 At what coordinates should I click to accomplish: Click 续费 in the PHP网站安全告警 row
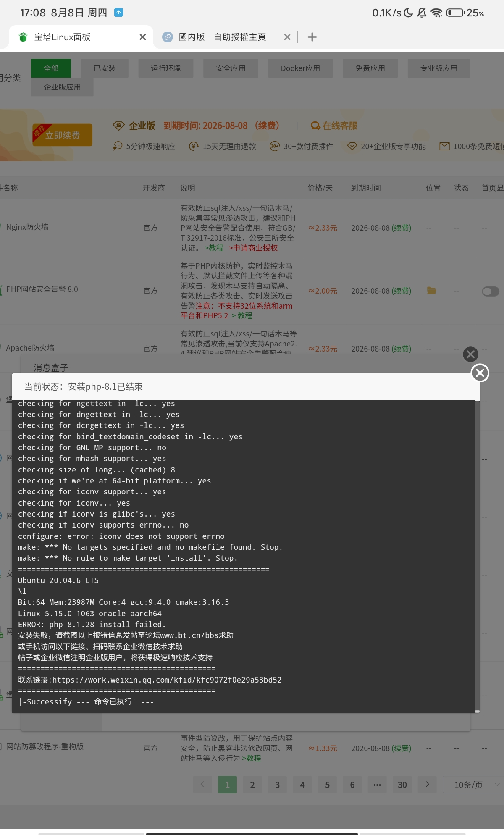point(402,291)
